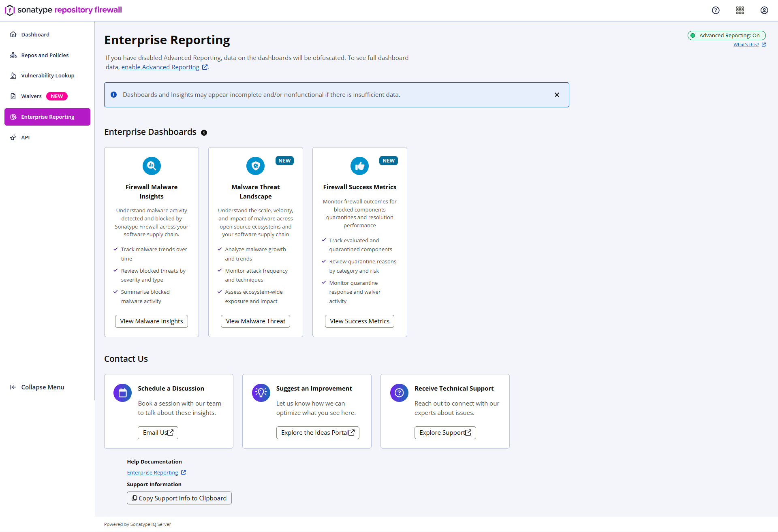Click the API sparkle icon

tap(13, 137)
